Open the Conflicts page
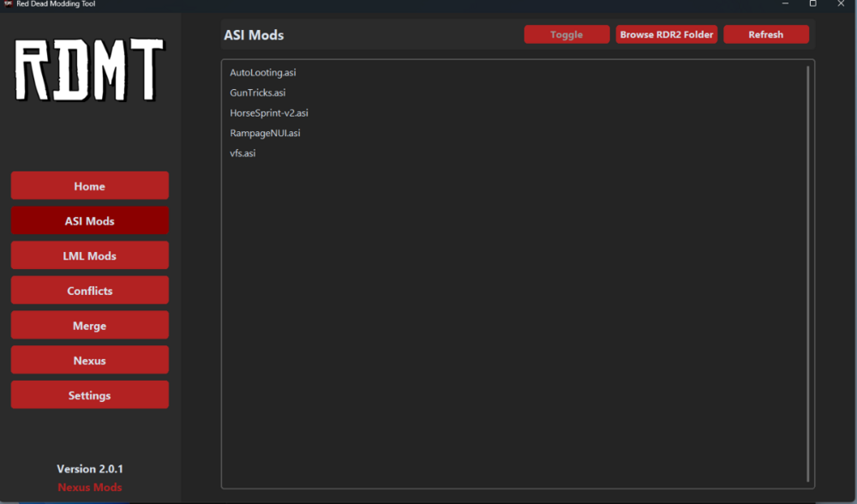 coord(90,291)
